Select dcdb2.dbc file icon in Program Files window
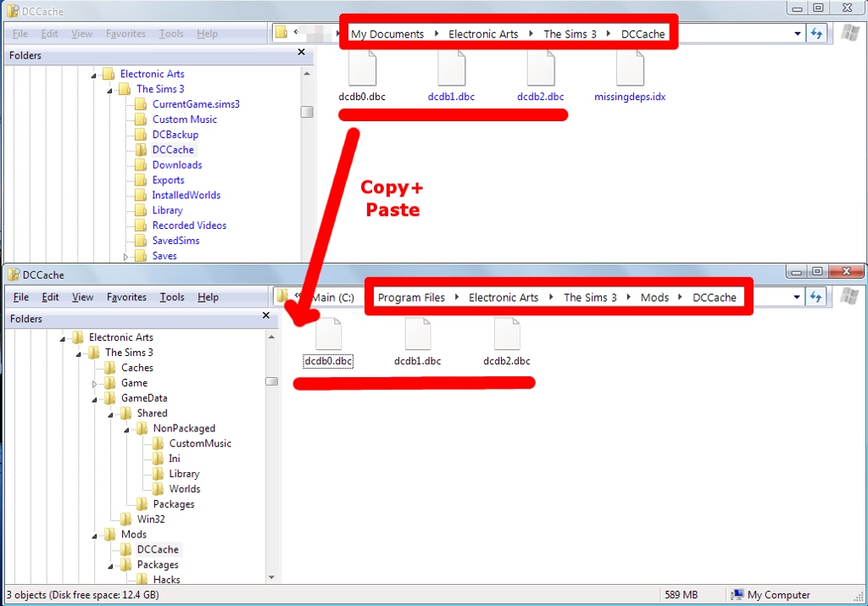868x606 pixels. point(507,333)
